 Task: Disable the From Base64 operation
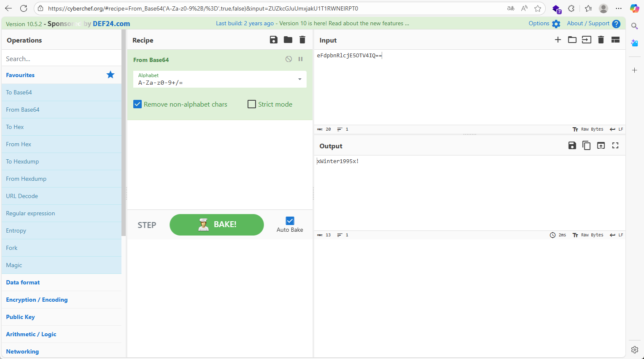pos(288,59)
